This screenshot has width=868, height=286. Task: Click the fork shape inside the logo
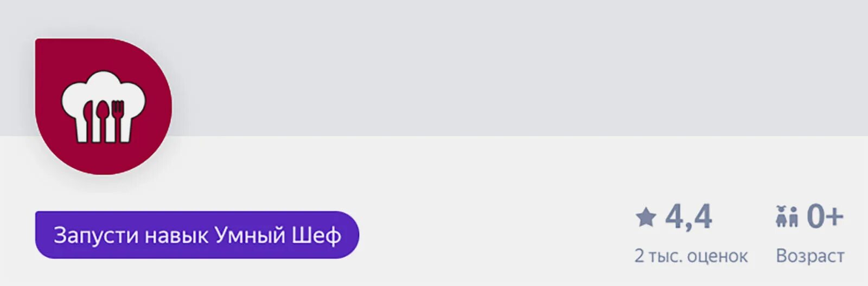pos(118,120)
